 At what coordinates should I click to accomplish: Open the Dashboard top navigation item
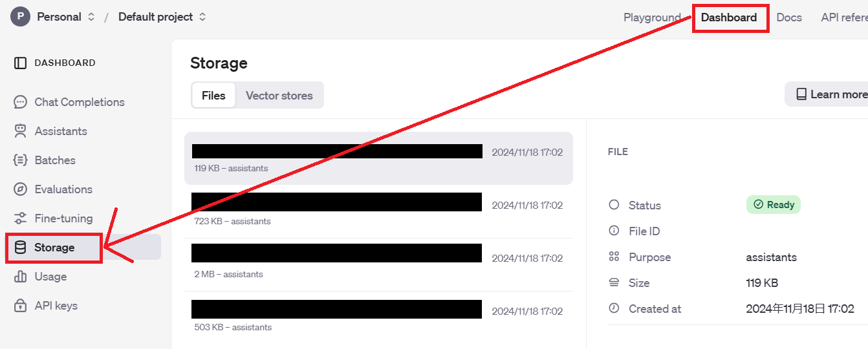tap(729, 17)
